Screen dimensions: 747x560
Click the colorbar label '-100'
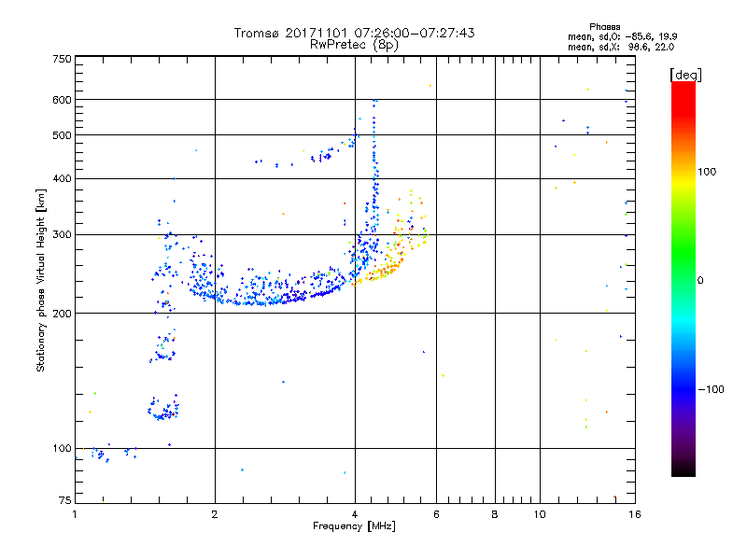[712, 389]
